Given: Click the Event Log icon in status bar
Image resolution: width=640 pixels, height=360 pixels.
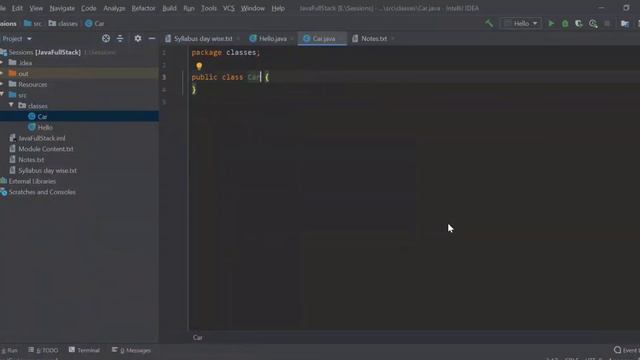Looking at the screenshot, I should (x=617, y=350).
